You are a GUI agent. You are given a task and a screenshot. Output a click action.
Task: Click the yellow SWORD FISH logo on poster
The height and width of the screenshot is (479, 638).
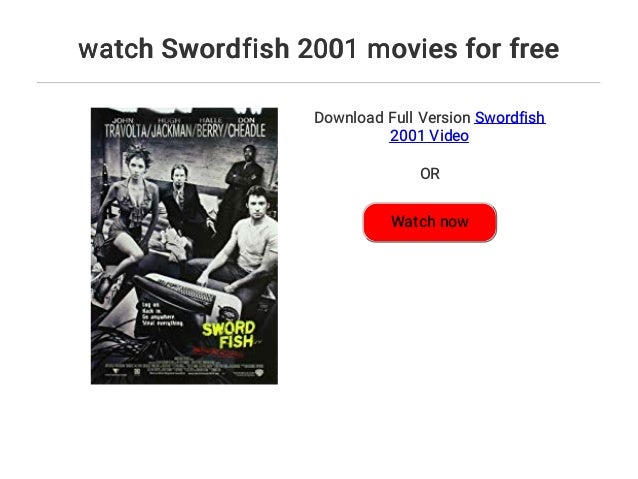pos(230,335)
